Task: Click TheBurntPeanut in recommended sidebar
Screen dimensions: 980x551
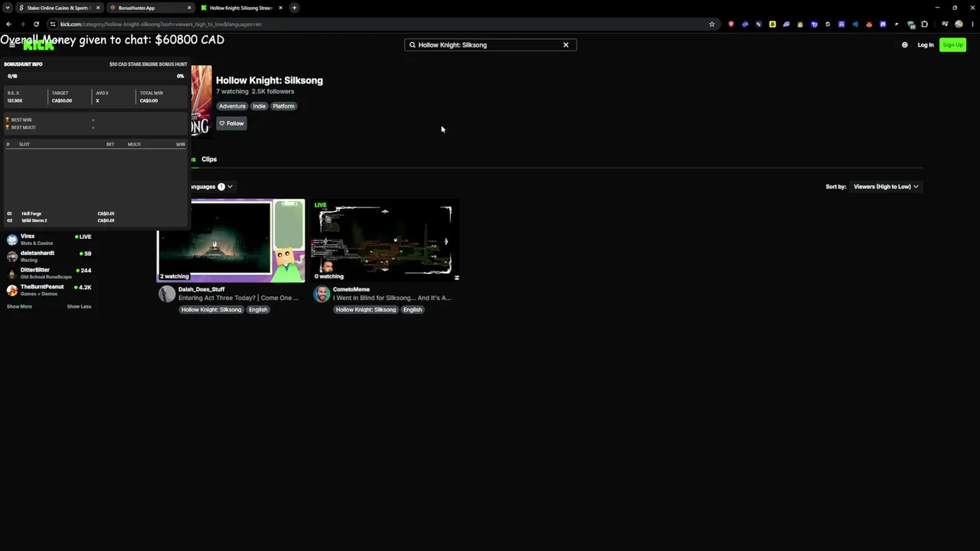Action: click(x=42, y=287)
